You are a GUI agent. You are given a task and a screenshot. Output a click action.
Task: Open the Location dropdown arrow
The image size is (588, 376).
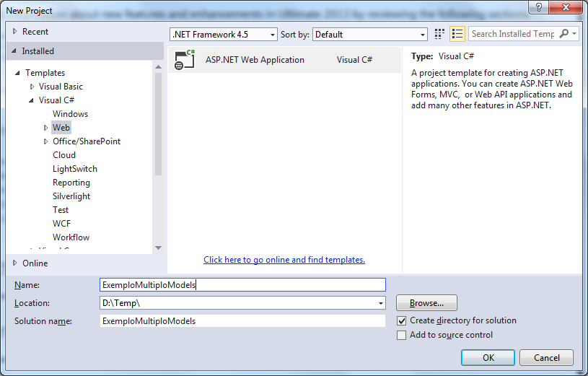(x=381, y=303)
